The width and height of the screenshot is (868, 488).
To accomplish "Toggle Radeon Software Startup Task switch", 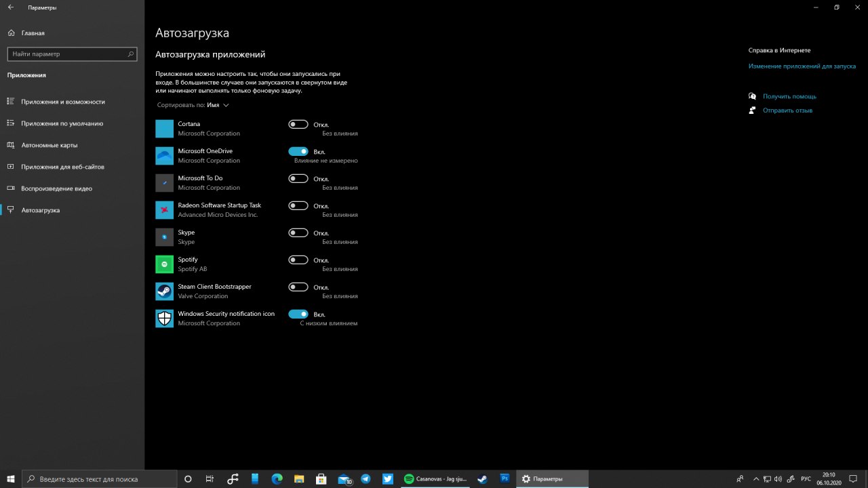I will click(298, 205).
